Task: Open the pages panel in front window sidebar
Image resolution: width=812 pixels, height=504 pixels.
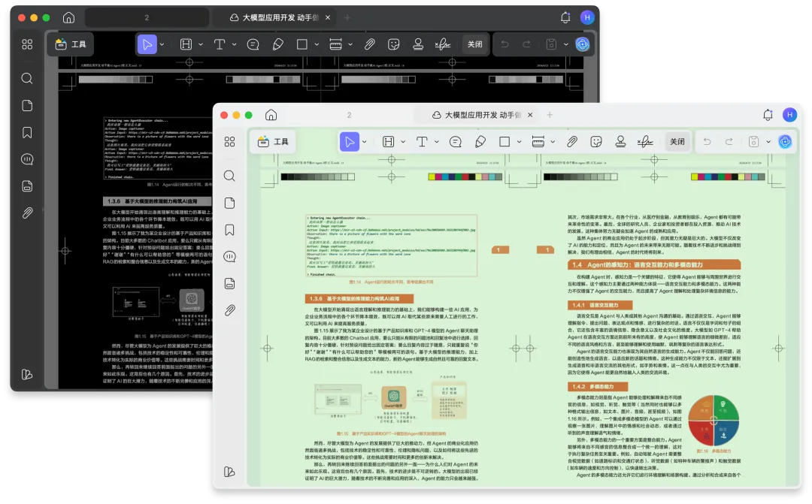Action: coord(229,203)
